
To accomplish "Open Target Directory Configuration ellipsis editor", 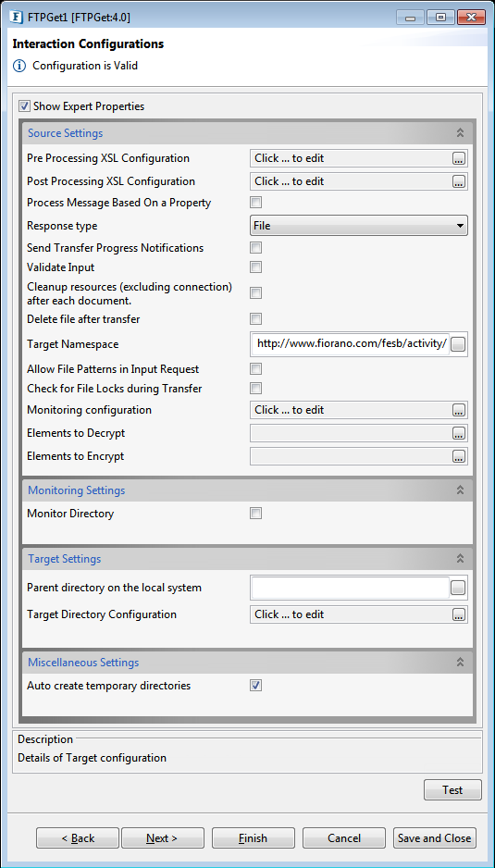I will [x=459, y=615].
